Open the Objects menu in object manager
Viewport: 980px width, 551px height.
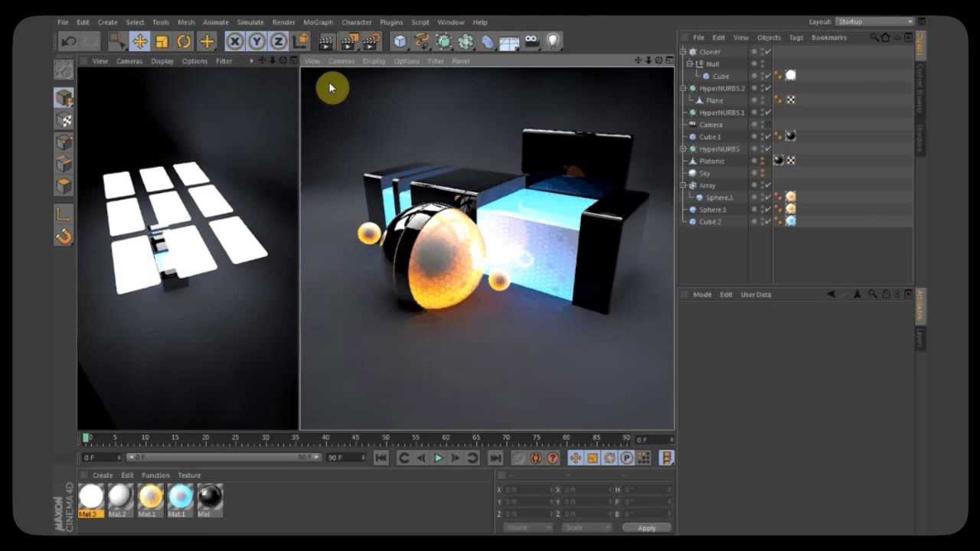point(769,37)
